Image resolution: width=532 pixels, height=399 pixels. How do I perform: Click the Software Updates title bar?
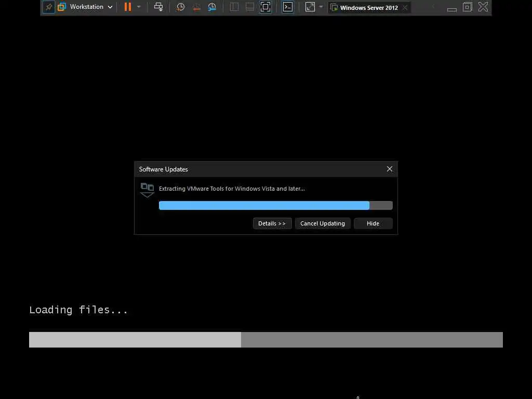pyautogui.click(x=265, y=169)
